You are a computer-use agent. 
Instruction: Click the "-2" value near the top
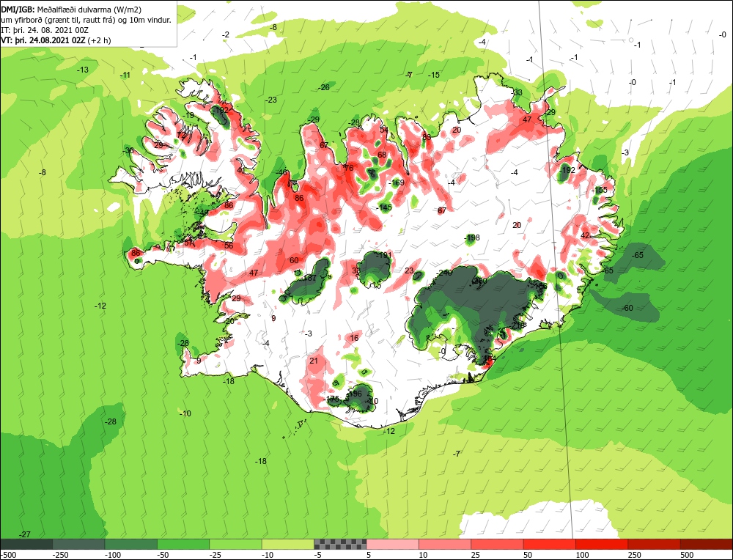point(226,34)
